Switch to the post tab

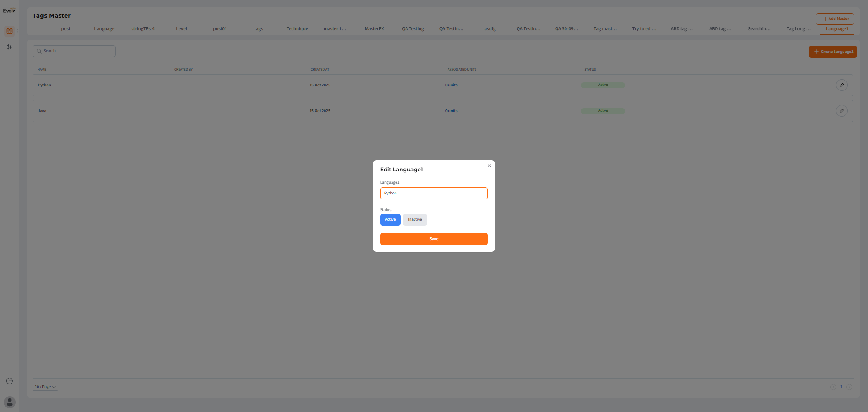coord(66,29)
